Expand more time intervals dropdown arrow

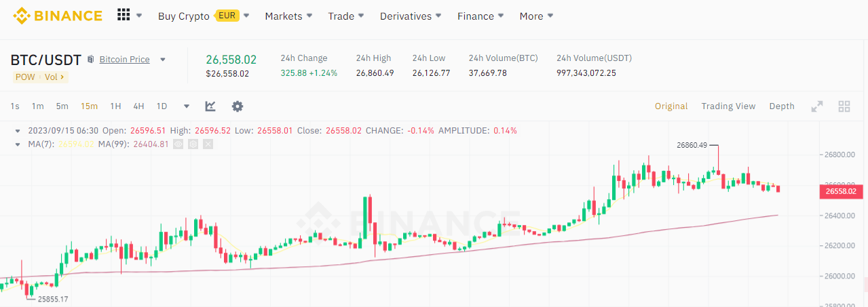(x=187, y=106)
